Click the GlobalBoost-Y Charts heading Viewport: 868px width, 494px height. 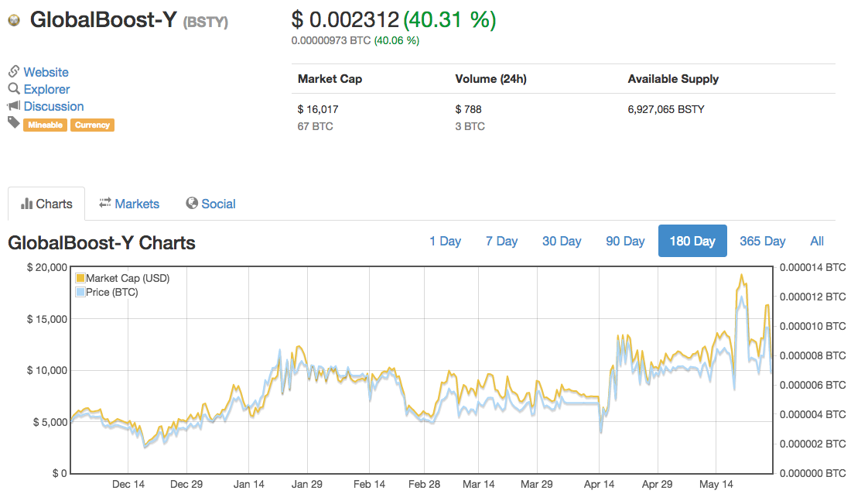pyautogui.click(x=102, y=243)
